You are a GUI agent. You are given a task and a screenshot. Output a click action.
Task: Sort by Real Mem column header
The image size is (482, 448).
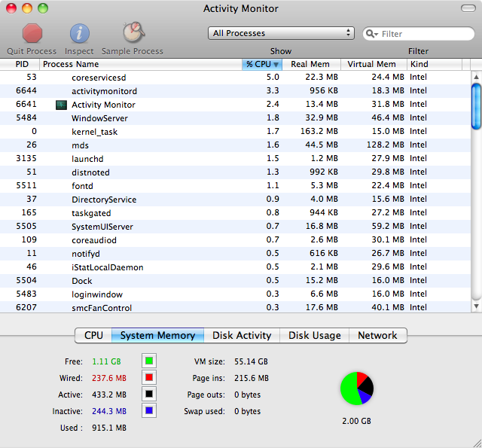pos(311,64)
